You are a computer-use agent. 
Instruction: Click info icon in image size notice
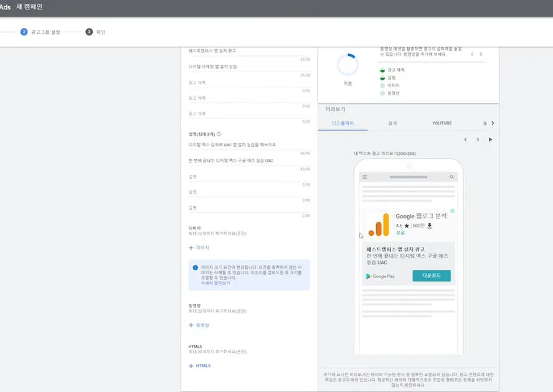point(196,268)
